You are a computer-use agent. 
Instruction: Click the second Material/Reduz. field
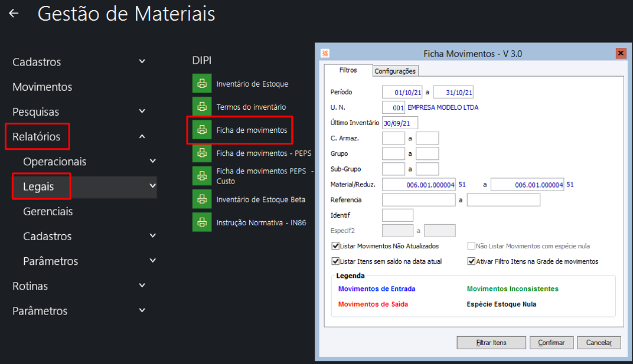tap(527, 185)
